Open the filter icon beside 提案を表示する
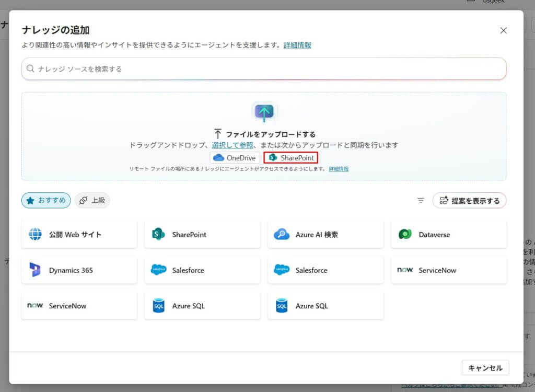The width and height of the screenshot is (535, 392). [x=421, y=200]
